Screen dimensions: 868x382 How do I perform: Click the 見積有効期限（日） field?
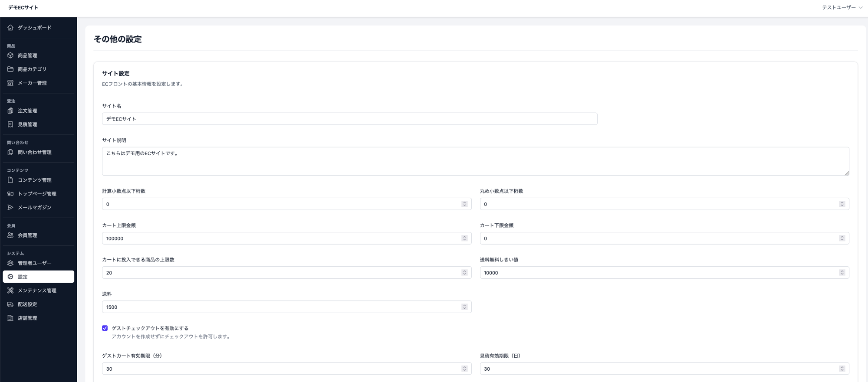point(664,369)
